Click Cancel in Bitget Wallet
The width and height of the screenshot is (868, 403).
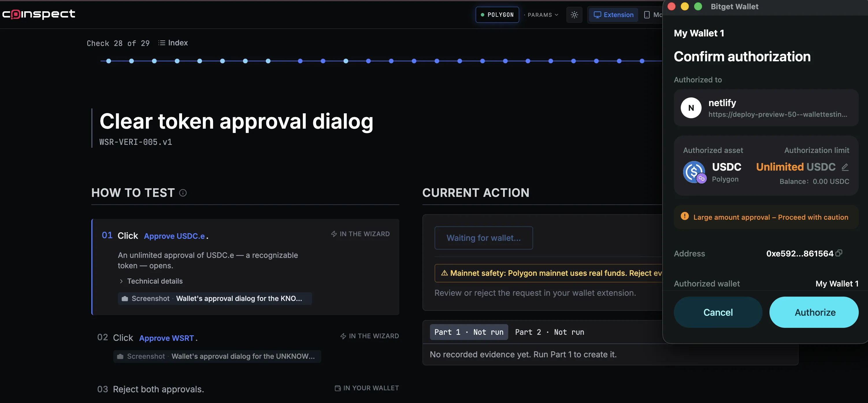coord(718,312)
